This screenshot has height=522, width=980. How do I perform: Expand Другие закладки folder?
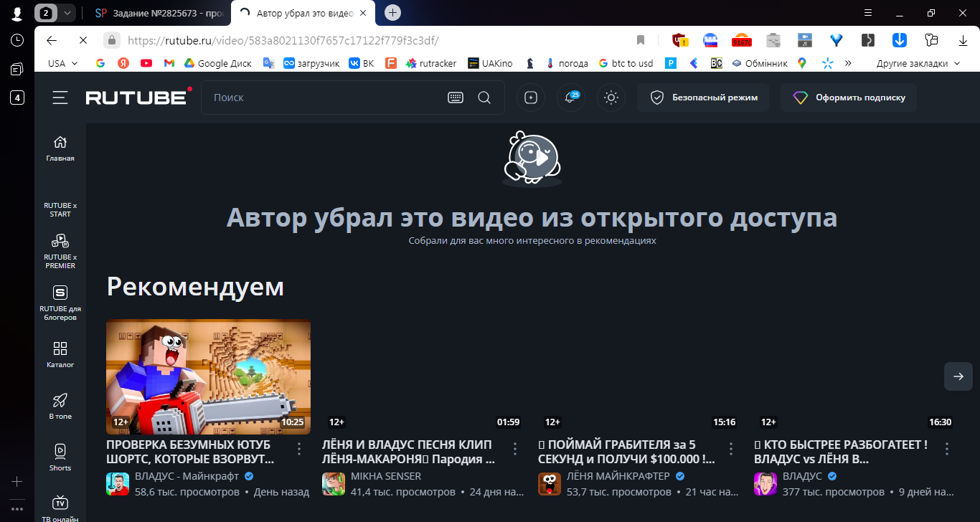(x=918, y=63)
